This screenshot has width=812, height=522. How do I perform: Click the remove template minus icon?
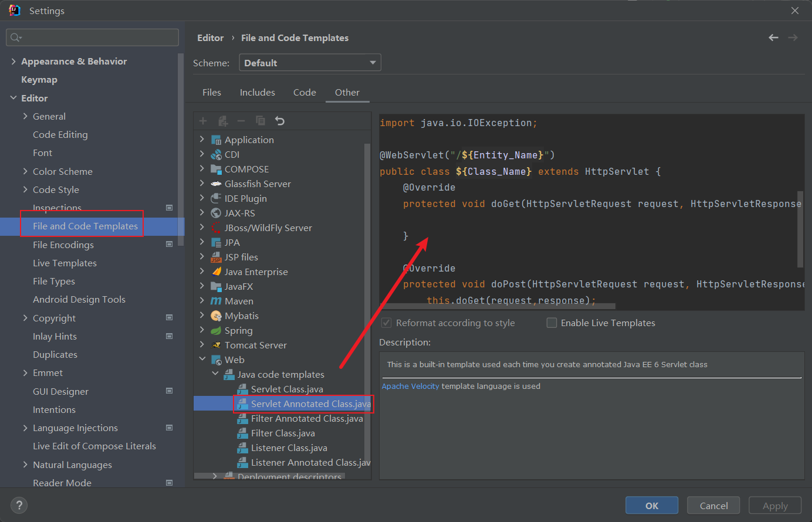point(241,121)
